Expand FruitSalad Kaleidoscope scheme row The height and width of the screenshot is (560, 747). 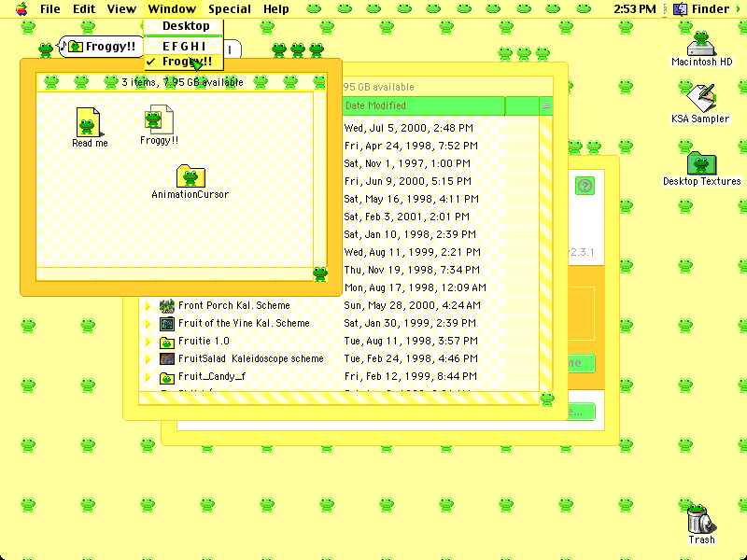(x=148, y=358)
